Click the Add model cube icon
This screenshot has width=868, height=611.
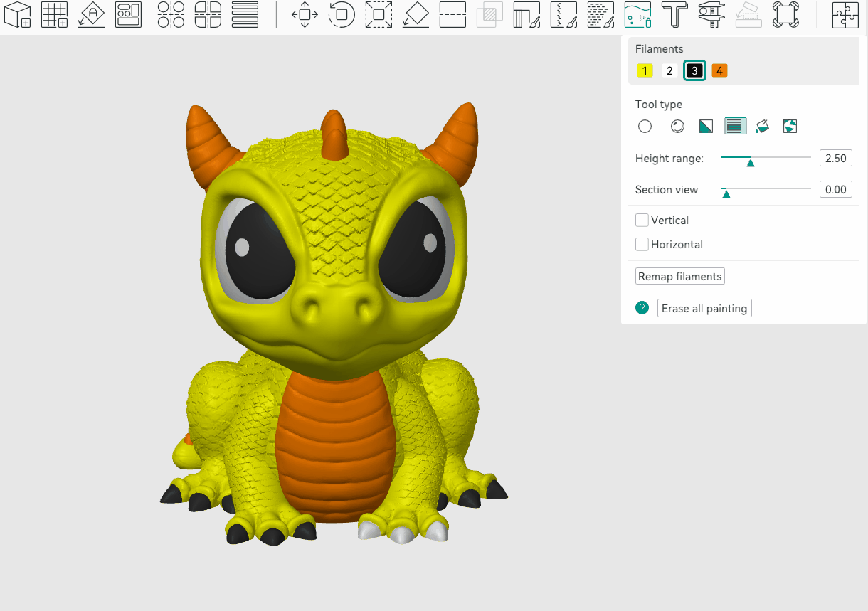(17, 14)
